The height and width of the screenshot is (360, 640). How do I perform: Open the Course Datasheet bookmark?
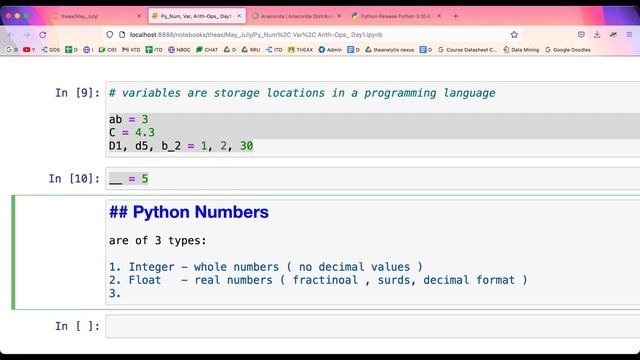click(467, 50)
